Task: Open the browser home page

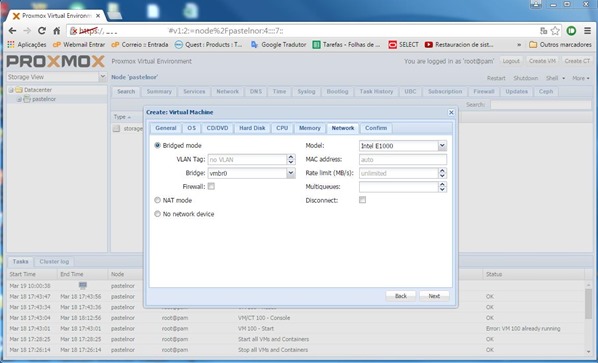Action: pos(57,31)
